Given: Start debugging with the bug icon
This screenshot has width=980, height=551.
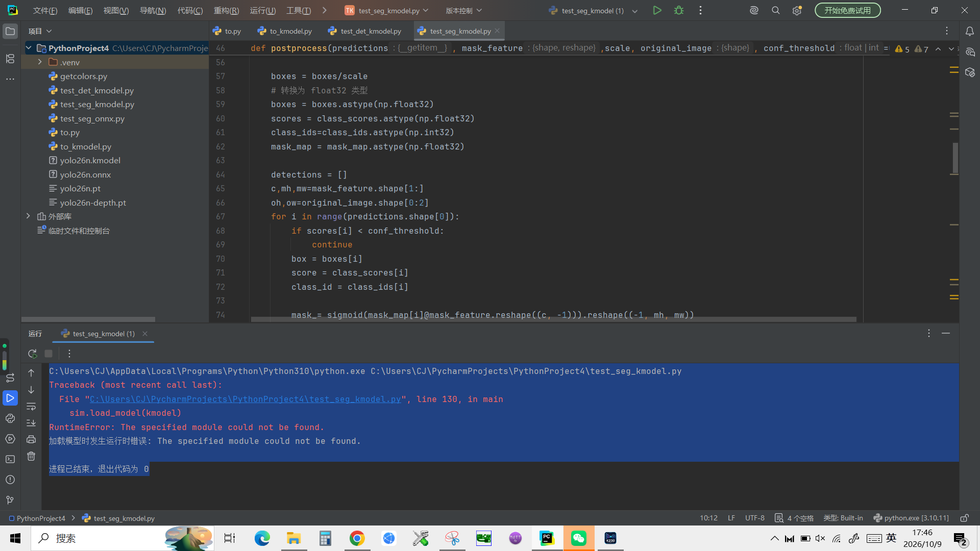Looking at the screenshot, I should [679, 10].
